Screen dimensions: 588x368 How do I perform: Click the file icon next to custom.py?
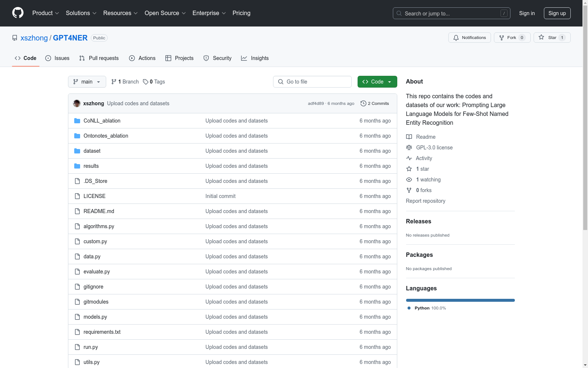tap(77, 241)
